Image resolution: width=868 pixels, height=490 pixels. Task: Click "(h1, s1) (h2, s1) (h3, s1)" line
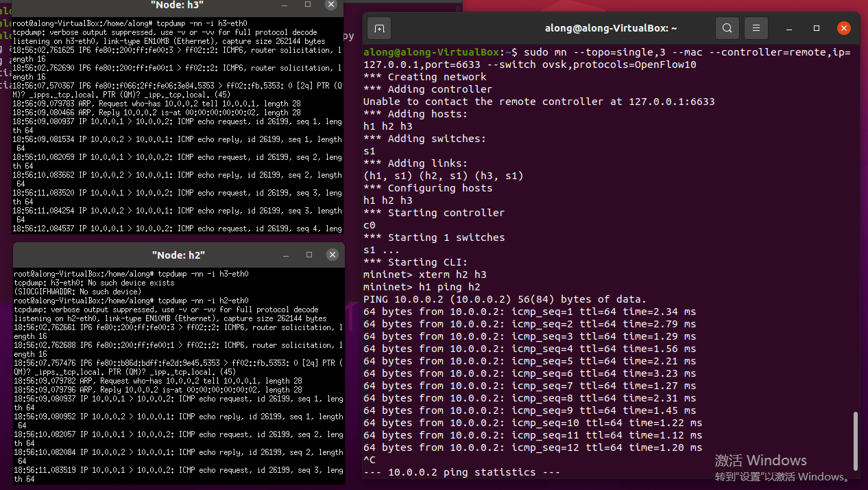[x=443, y=176]
